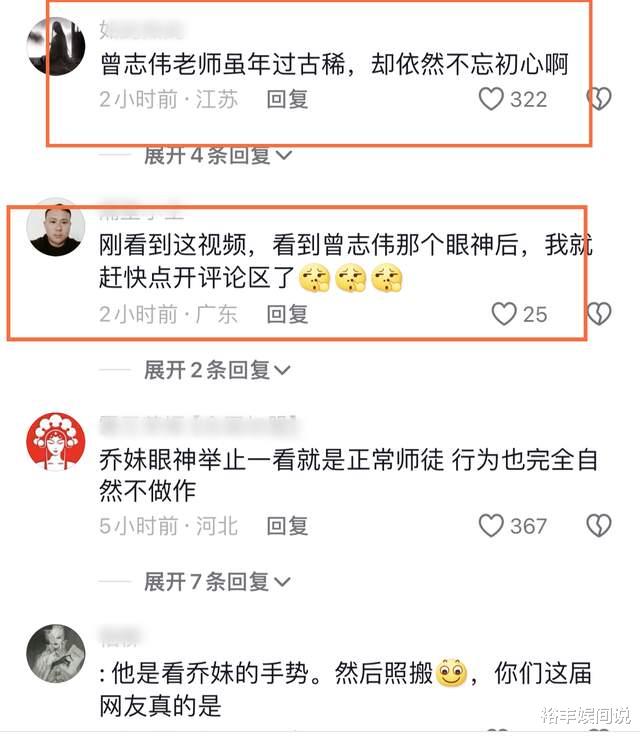The height and width of the screenshot is (737, 640).
Task: Open blurred username above 乔妹眼神 comment
Action: click(198, 426)
